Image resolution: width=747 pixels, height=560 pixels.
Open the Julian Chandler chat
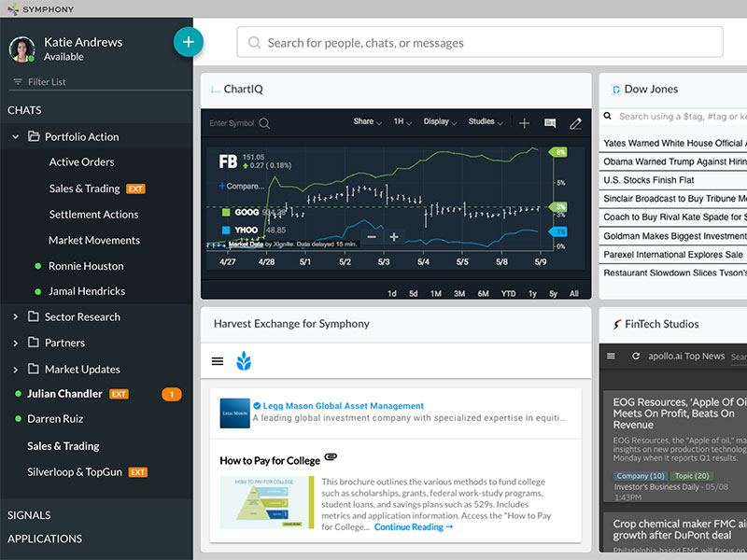coord(64,394)
